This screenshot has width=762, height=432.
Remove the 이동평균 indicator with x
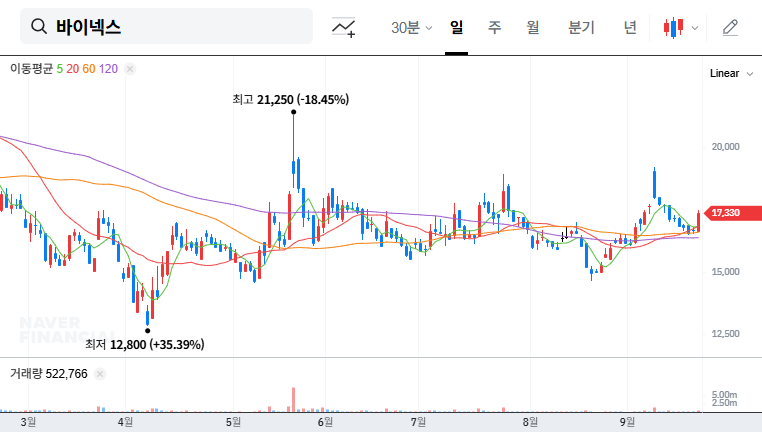130,69
